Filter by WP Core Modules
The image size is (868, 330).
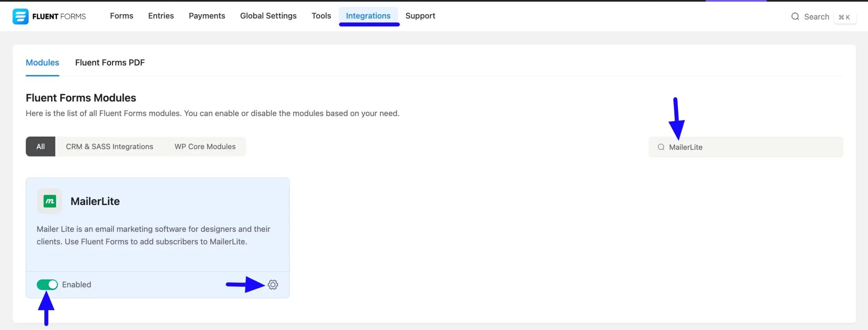205,147
